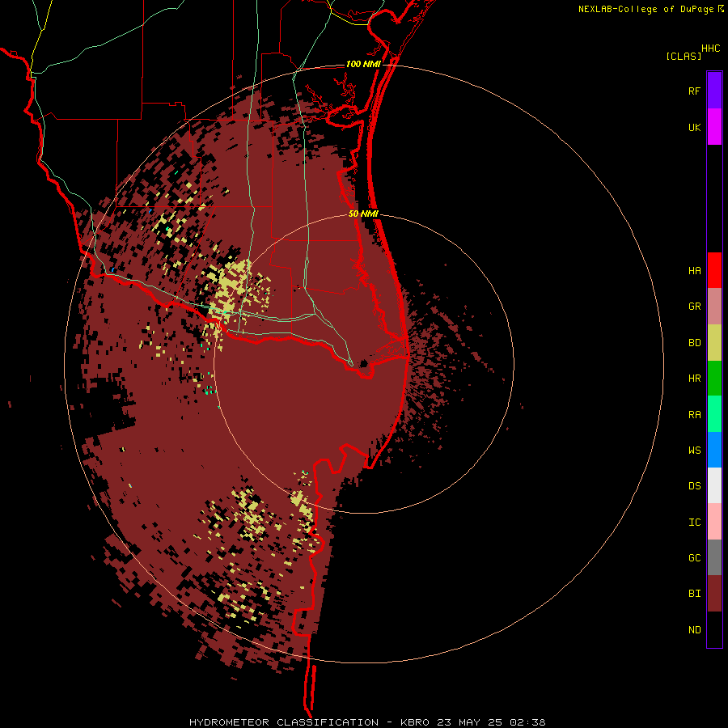
Task: Click the HA red legend swatch
Action: click(714, 270)
